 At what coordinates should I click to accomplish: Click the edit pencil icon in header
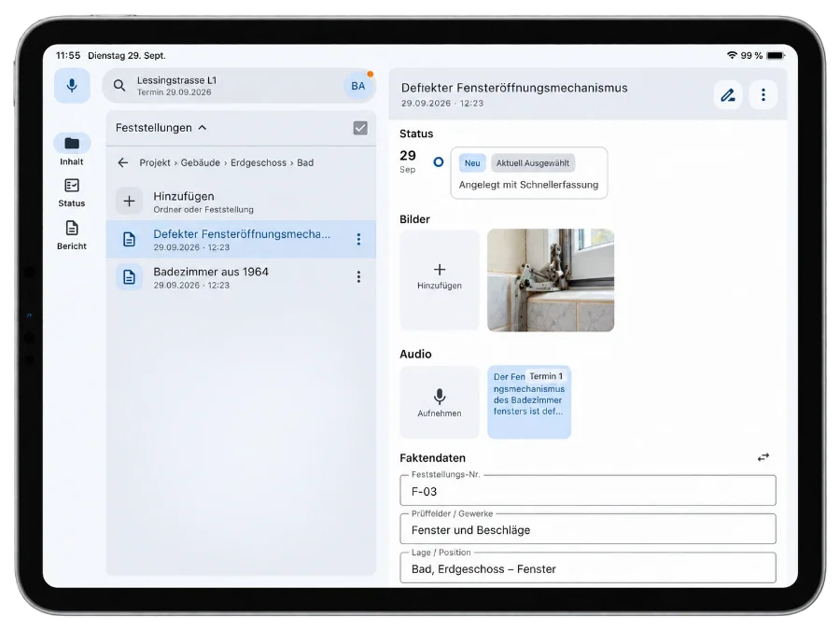(x=728, y=95)
